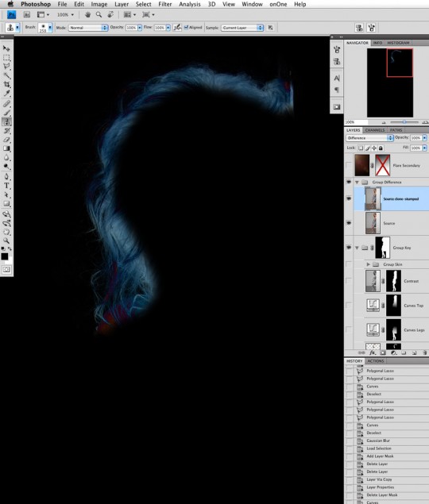Select the Crop tool
429x504 pixels.
coord(6,85)
